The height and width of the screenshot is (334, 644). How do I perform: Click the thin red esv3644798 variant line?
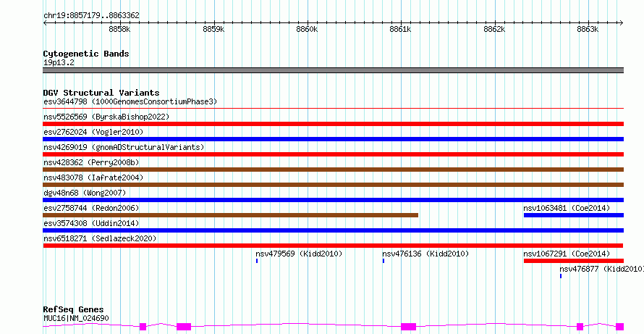333,109
